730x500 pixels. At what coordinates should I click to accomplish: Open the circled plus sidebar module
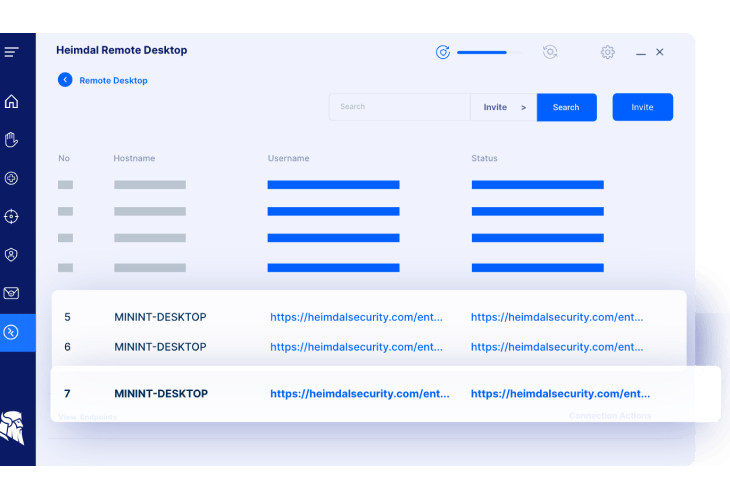pos(11,178)
